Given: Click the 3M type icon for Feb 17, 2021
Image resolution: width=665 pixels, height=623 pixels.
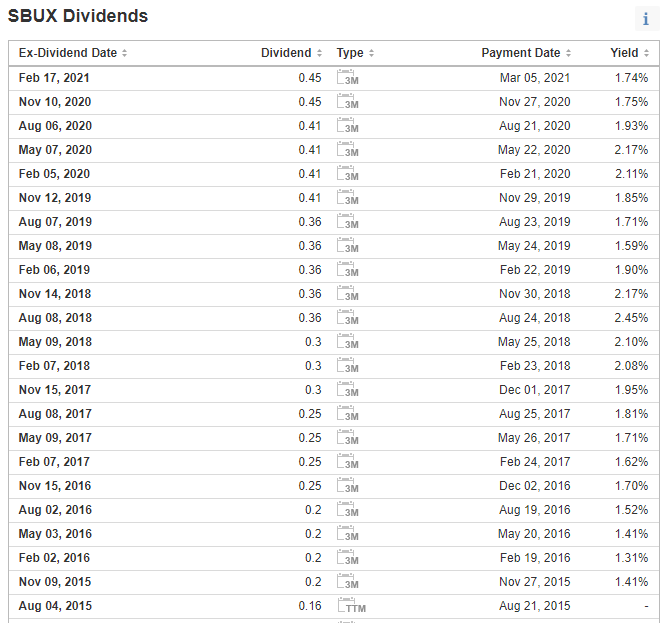Looking at the screenshot, I should pyautogui.click(x=348, y=78).
